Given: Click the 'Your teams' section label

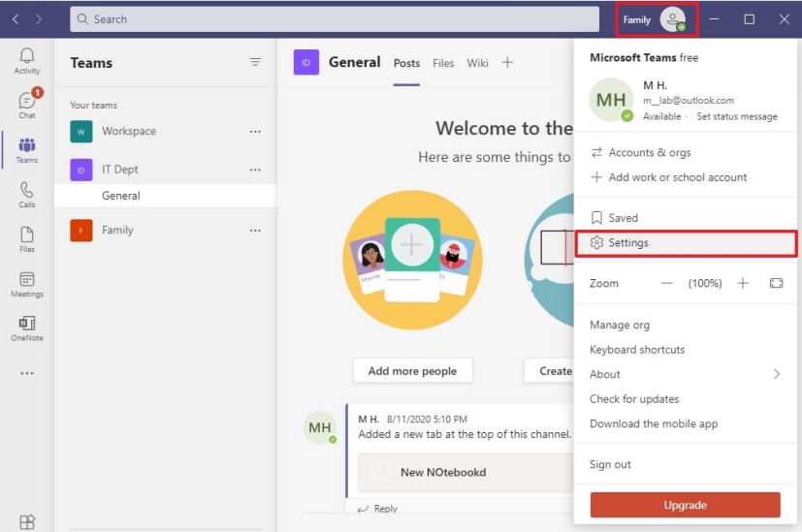Looking at the screenshot, I should (94, 105).
